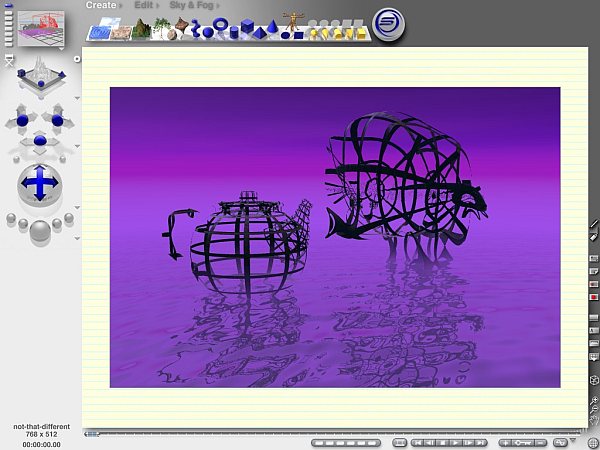Open the Create palette menu

tap(103, 5)
